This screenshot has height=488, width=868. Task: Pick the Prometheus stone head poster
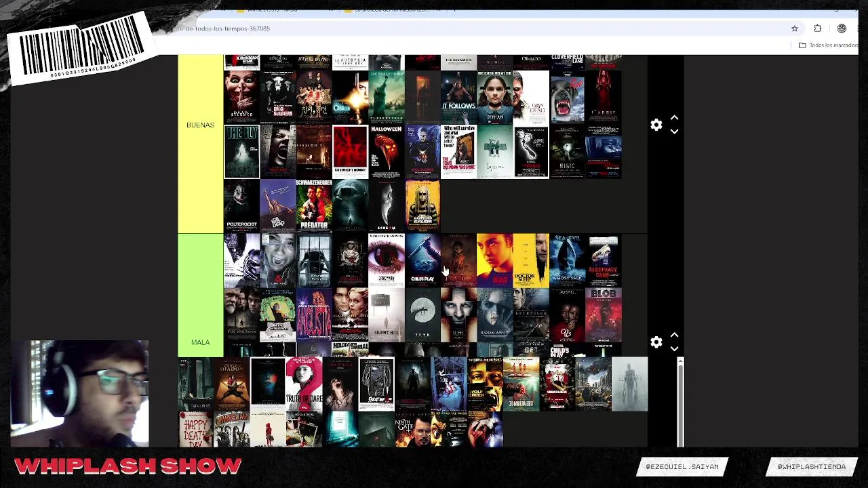[x=350, y=206]
